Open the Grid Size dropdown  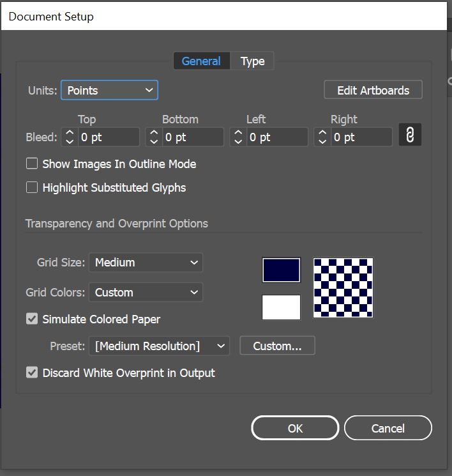point(146,263)
